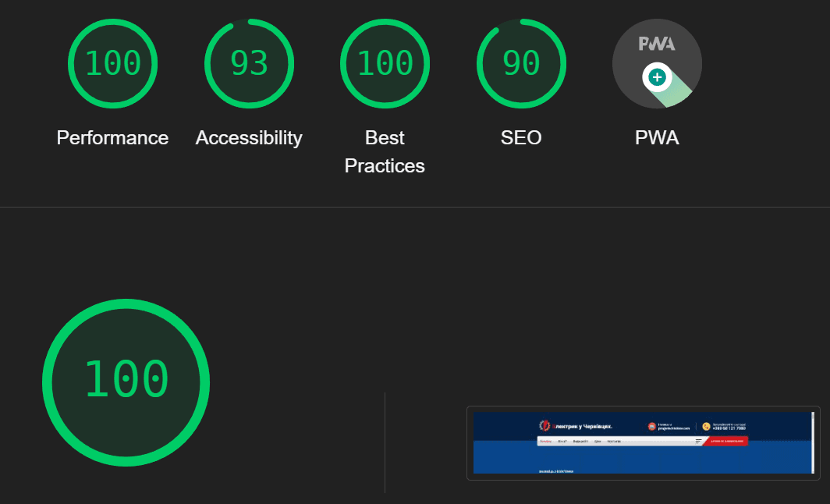The width and height of the screenshot is (830, 504).
Task: Open the SEO category label
Action: click(x=521, y=137)
